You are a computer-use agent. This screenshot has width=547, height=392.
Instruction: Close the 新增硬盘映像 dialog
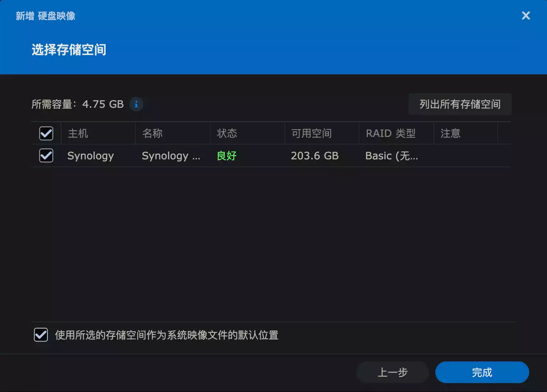[526, 16]
